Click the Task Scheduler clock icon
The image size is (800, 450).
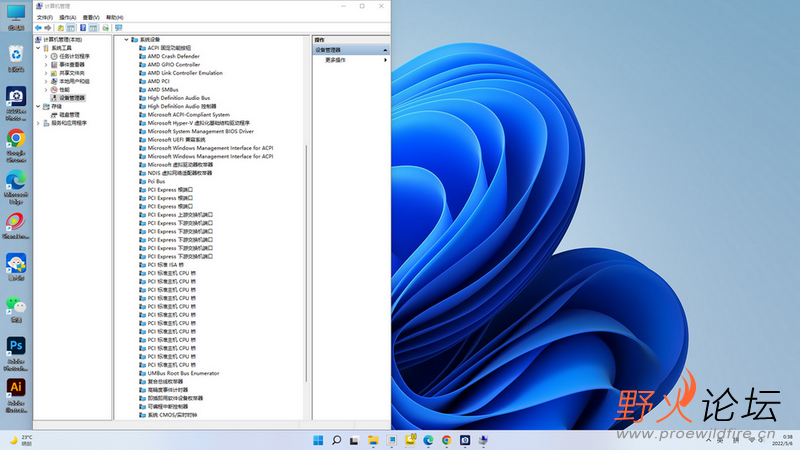pos(54,56)
